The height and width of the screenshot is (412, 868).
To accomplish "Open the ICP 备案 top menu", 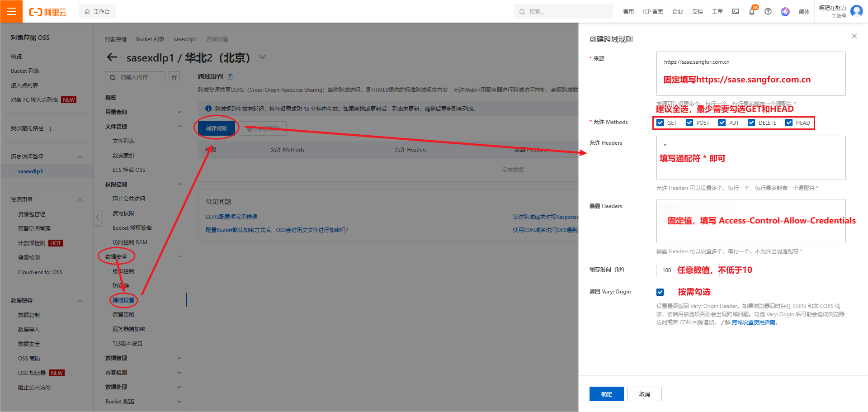I will (x=653, y=12).
